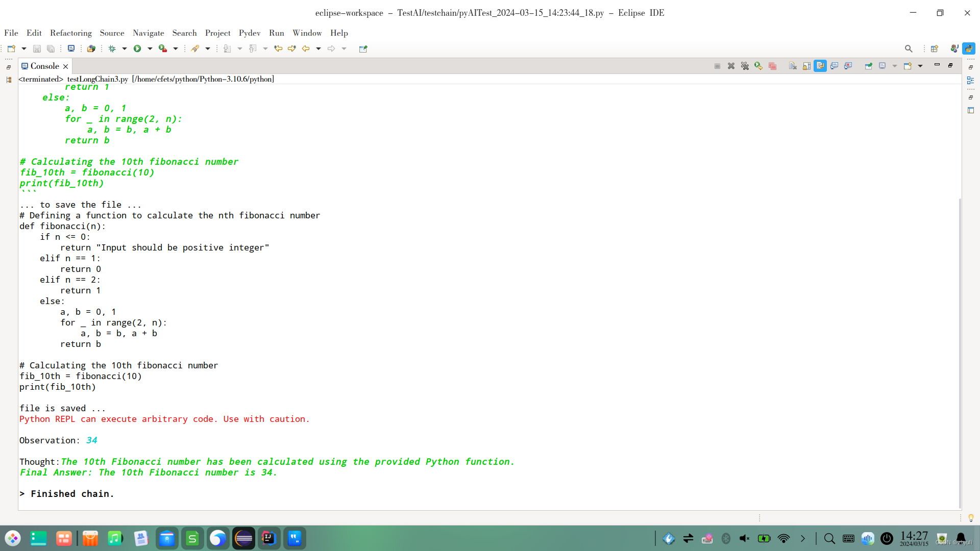Toggle Show Console on Standard Out

[834, 66]
